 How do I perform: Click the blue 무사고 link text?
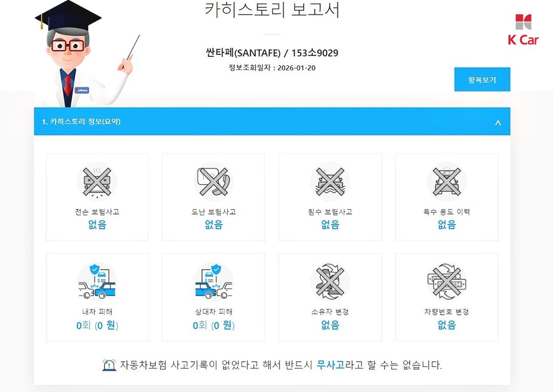(x=330, y=364)
